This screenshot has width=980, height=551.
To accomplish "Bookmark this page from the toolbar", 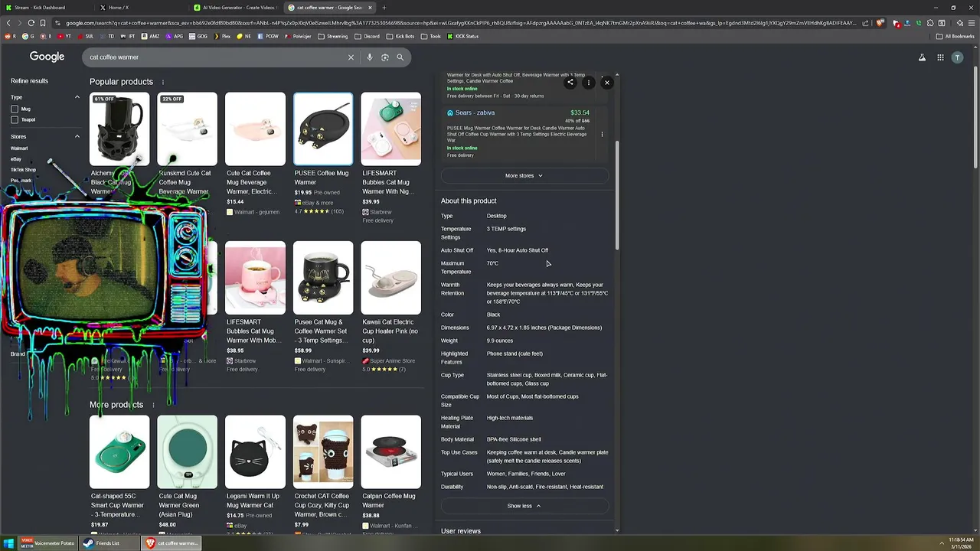I will tap(42, 23).
